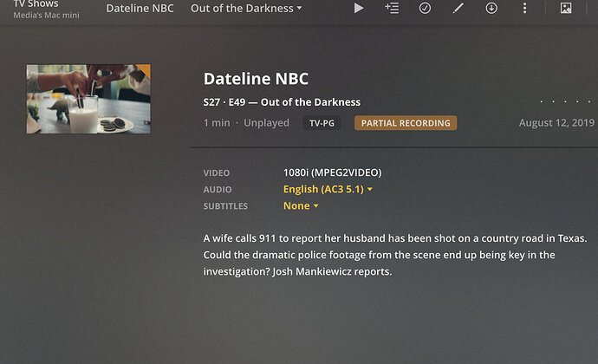Download the episode arrow icon
Screen dimensions: 598x364
[491, 8]
